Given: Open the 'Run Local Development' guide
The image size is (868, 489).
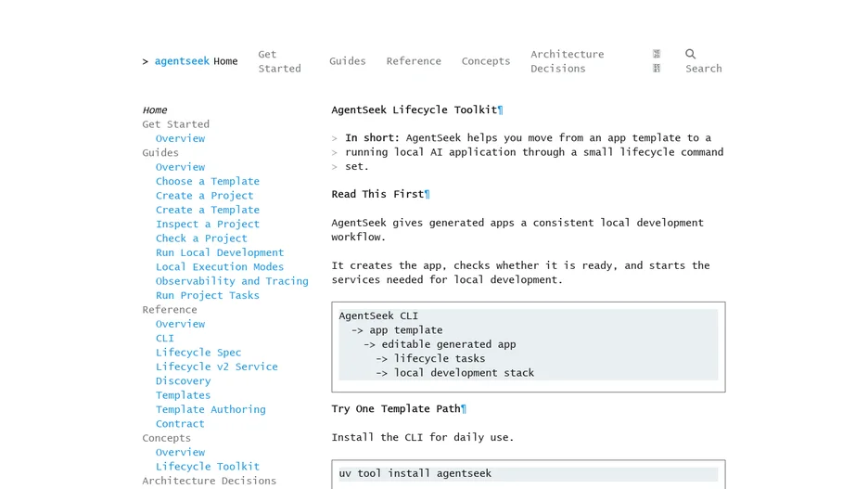Looking at the screenshot, I should tap(219, 252).
